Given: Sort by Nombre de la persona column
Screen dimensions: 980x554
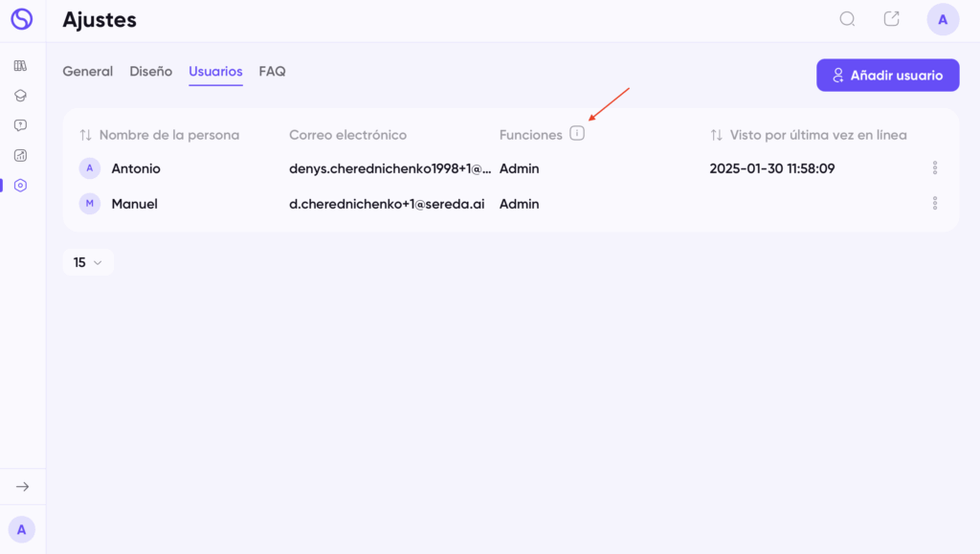Looking at the screenshot, I should (85, 135).
